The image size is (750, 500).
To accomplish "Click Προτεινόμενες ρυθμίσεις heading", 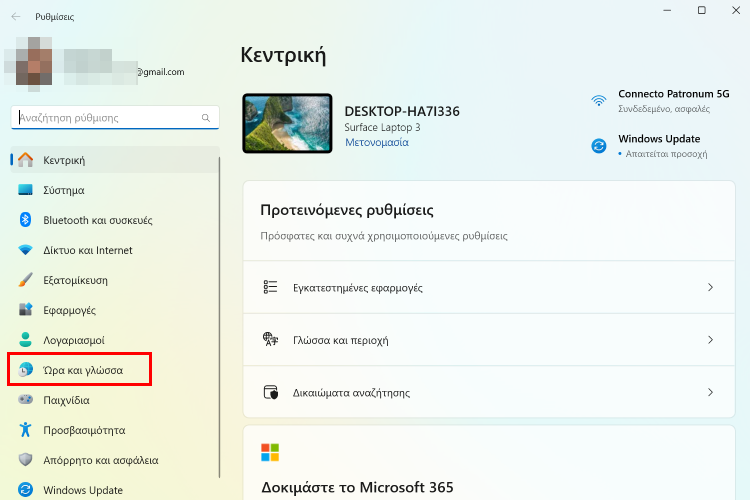I will tap(347, 210).
